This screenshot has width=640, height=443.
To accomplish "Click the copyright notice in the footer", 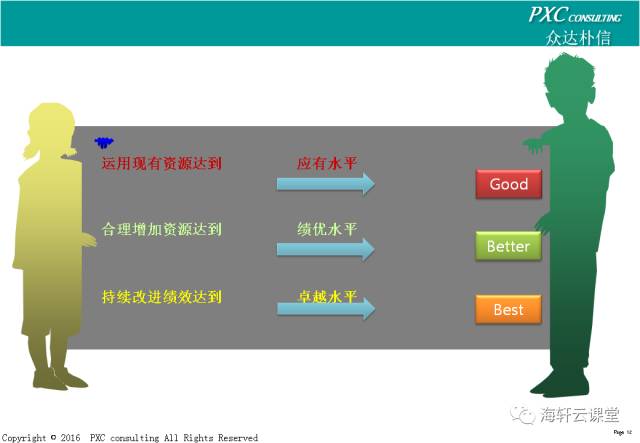I will tap(129, 437).
